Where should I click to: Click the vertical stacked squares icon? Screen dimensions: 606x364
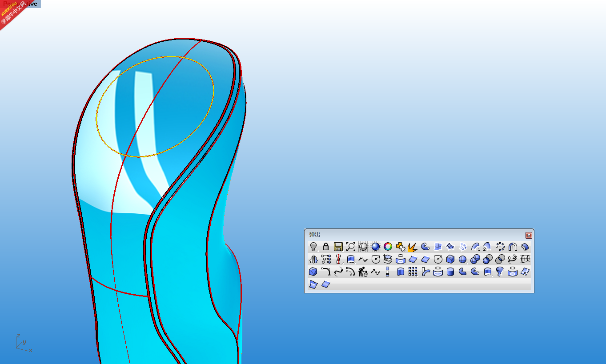point(388,272)
